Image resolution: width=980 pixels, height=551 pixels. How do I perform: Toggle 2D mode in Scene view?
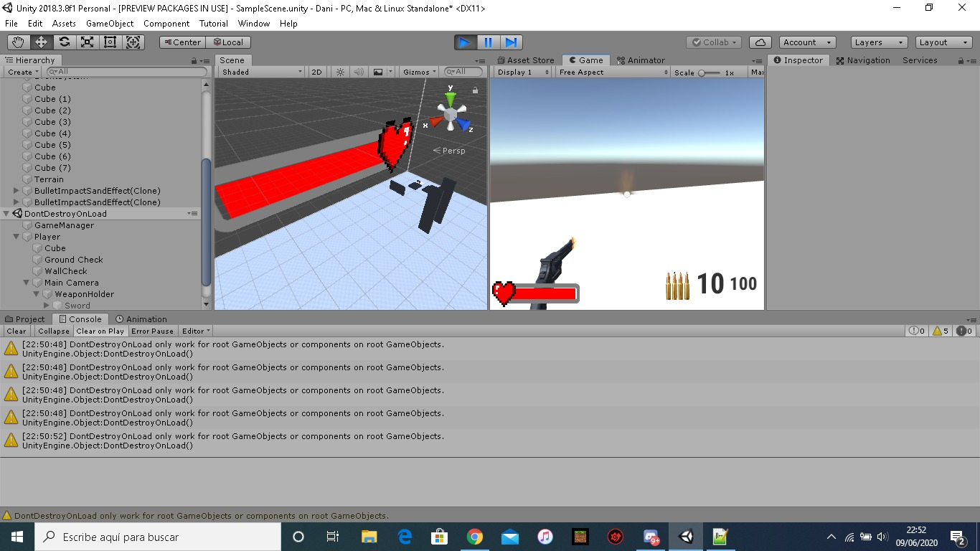point(316,72)
